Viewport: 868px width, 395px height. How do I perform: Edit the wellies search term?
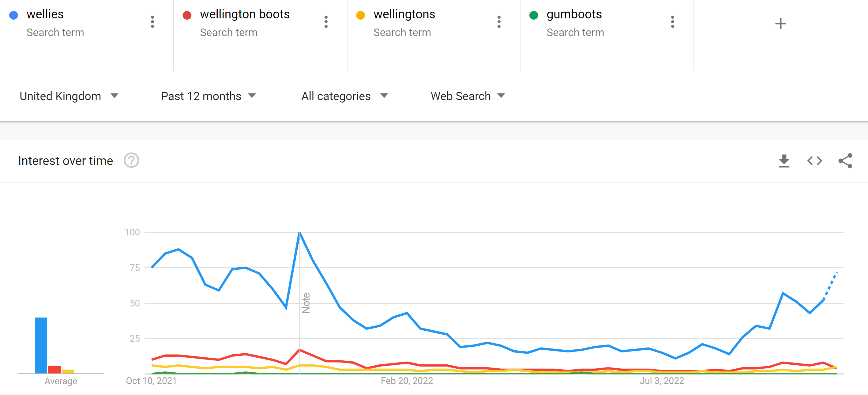point(45,14)
